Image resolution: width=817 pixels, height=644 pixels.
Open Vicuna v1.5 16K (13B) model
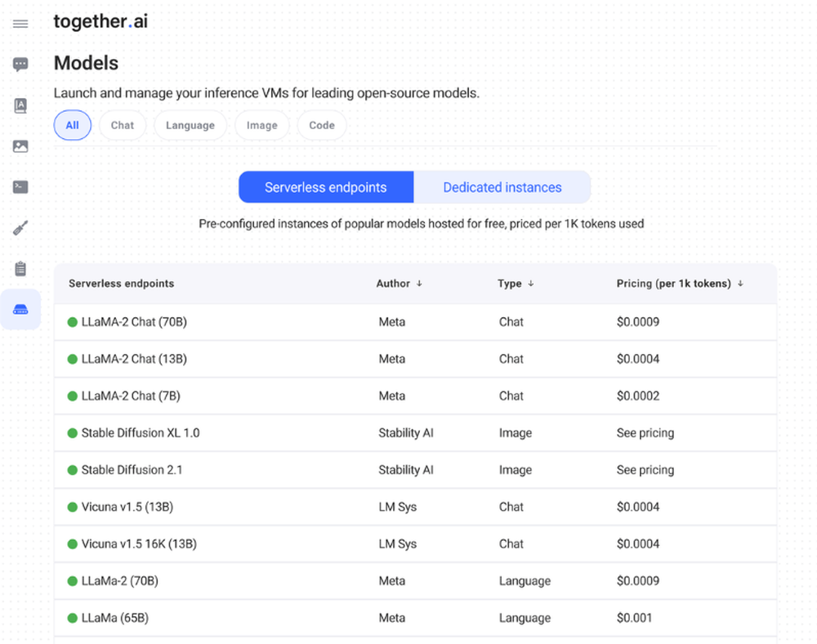139,544
